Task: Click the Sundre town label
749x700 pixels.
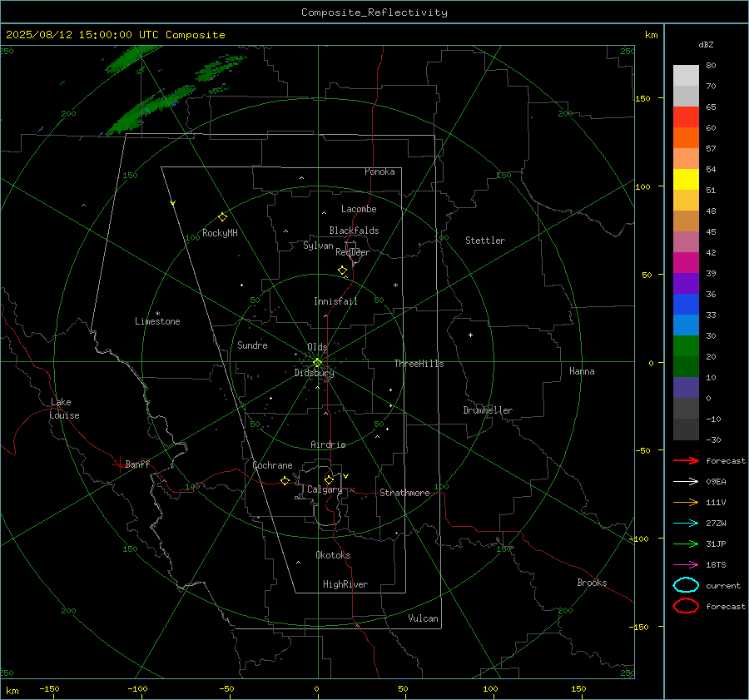Action: tap(252, 345)
